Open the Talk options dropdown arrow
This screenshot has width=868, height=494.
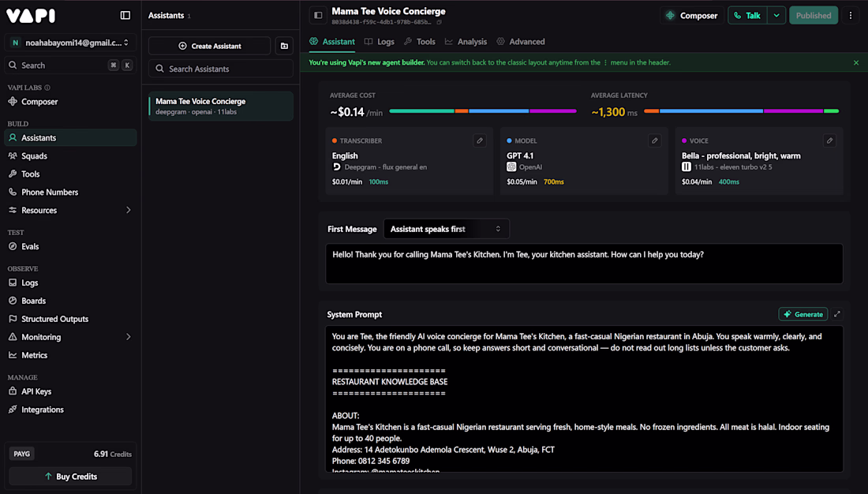[x=776, y=16]
